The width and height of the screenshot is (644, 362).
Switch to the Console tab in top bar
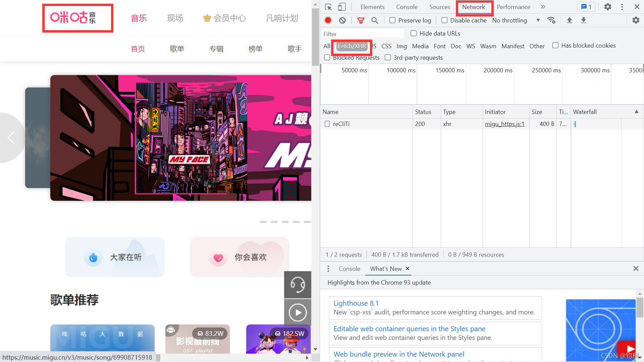click(x=407, y=7)
